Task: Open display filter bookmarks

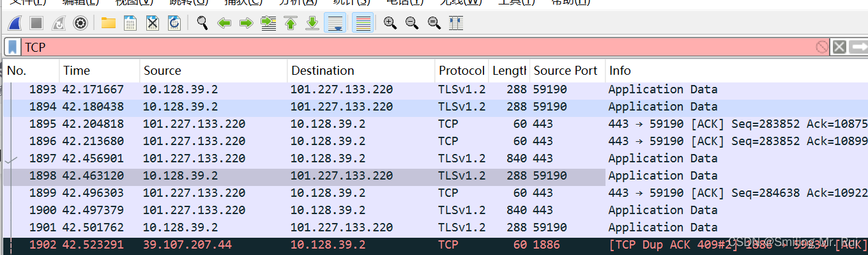Action: click(x=13, y=47)
